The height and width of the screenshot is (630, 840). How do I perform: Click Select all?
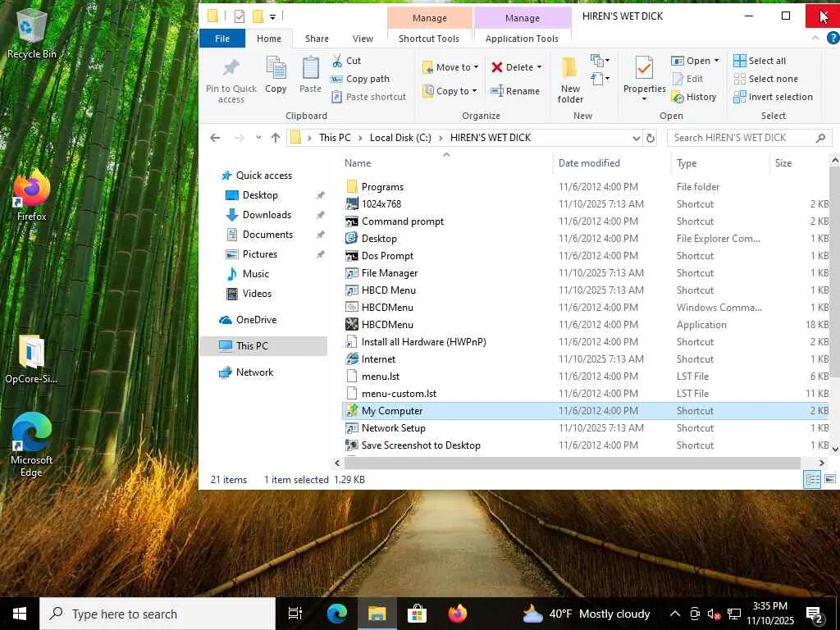(x=760, y=61)
